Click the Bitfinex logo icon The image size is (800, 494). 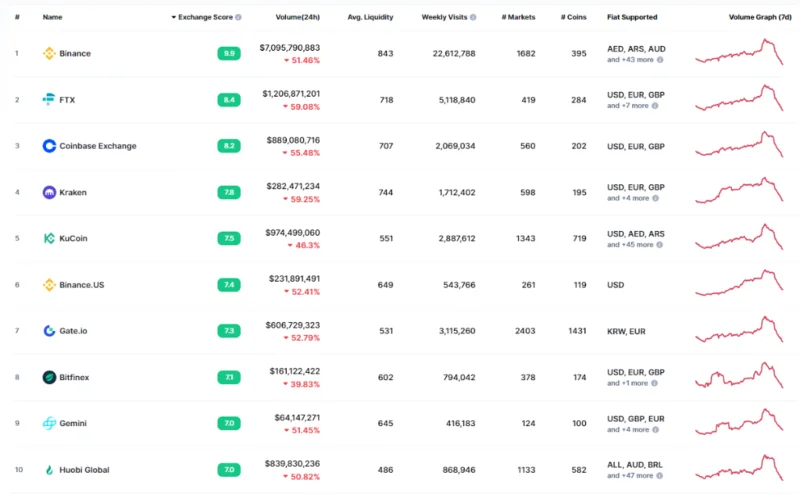click(x=49, y=377)
